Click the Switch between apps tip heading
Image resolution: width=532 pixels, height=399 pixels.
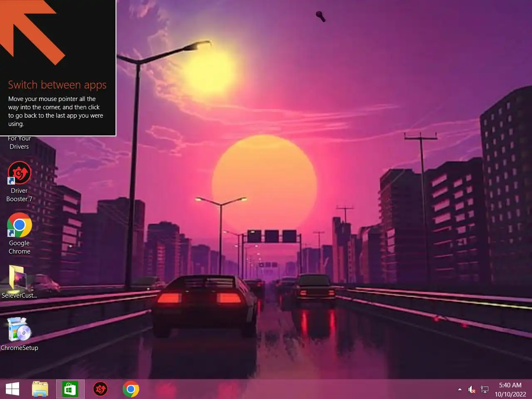tap(57, 85)
